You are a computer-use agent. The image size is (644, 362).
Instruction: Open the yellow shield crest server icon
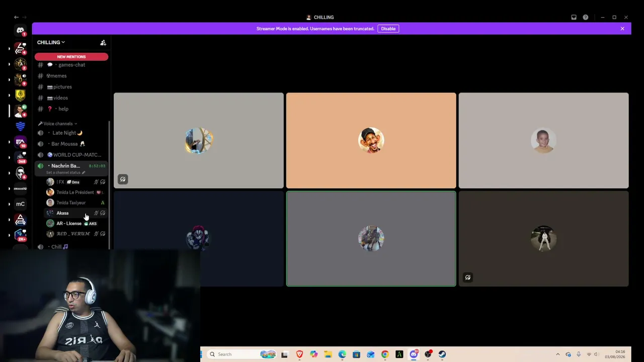point(20,95)
